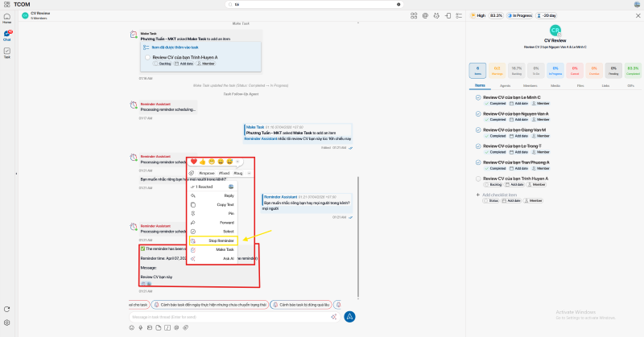Click suggestion Cảnh báo task bị dừng quá lâu
644x337 pixels.
300,305
